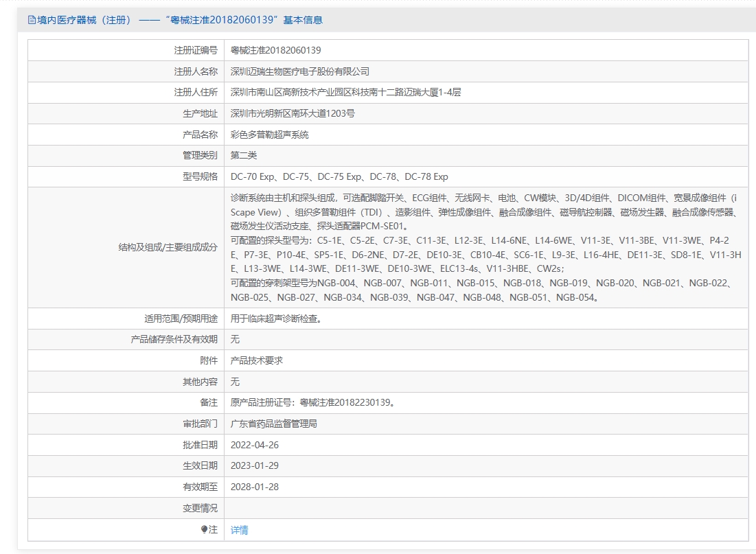Click the 适用范围/预期用途 label
756x554 pixels.
point(181,319)
